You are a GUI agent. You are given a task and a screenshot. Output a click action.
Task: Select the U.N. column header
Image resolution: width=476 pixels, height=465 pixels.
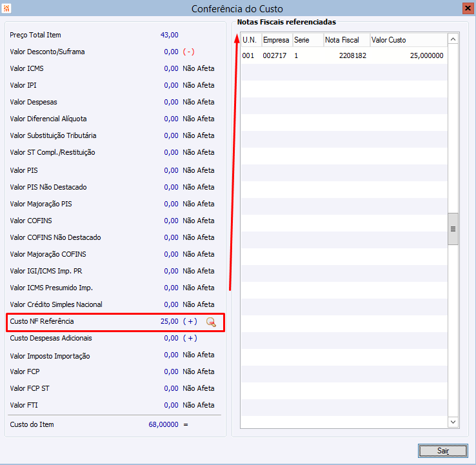point(251,40)
